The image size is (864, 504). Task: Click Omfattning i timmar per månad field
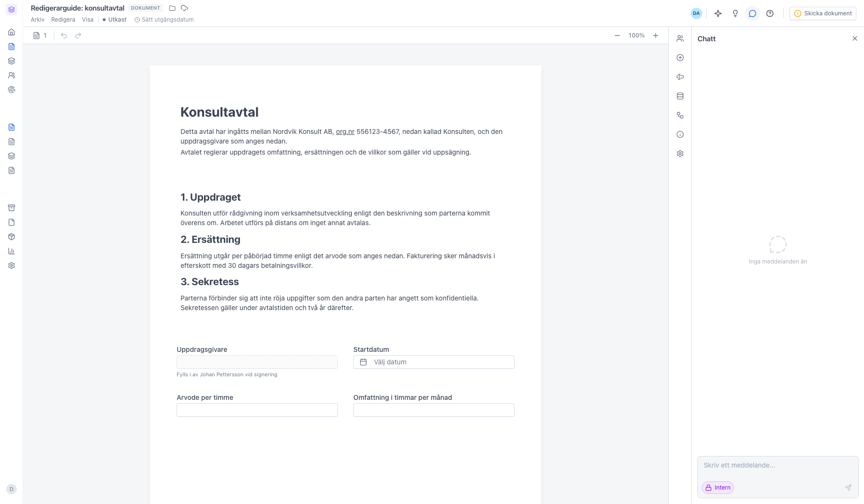click(x=434, y=410)
